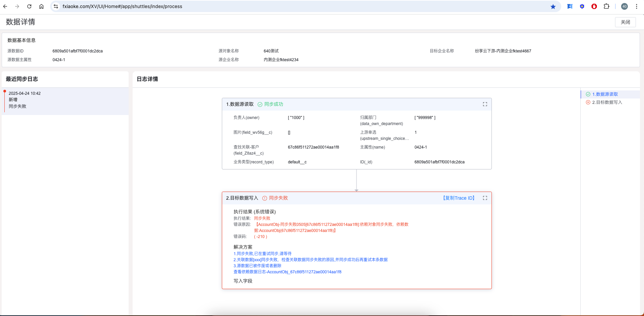Click green check icon in step navigator
This screenshot has height=316, width=644.
[588, 94]
